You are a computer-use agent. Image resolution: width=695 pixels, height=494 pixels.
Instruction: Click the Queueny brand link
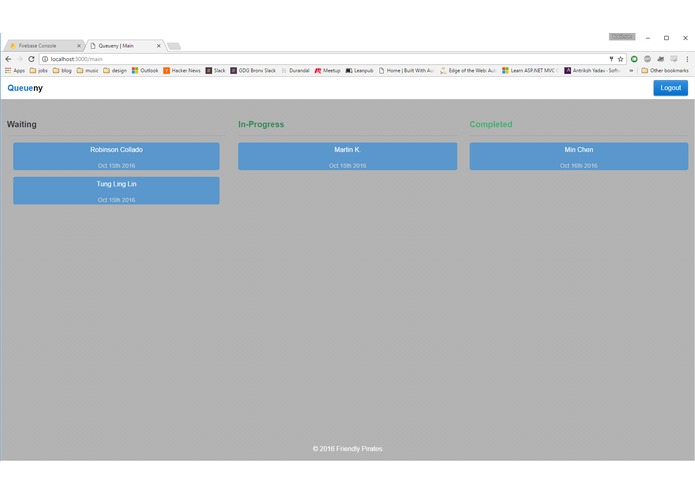point(25,88)
